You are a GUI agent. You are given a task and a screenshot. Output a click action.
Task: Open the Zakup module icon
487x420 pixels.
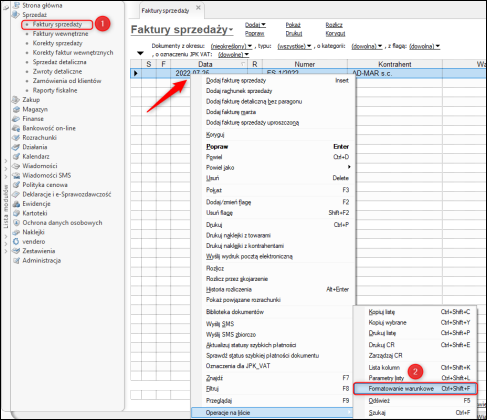[x=16, y=100]
